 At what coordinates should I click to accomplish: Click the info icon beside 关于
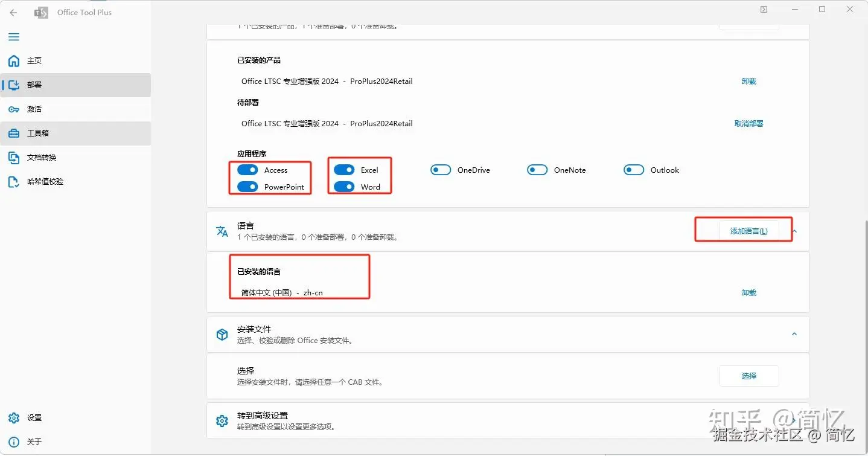click(14, 442)
